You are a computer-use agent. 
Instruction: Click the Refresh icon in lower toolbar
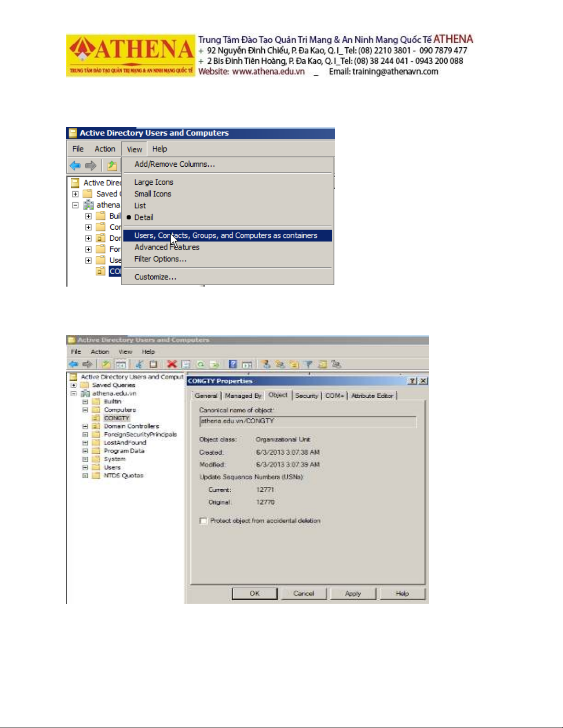click(x=200, y=364)
